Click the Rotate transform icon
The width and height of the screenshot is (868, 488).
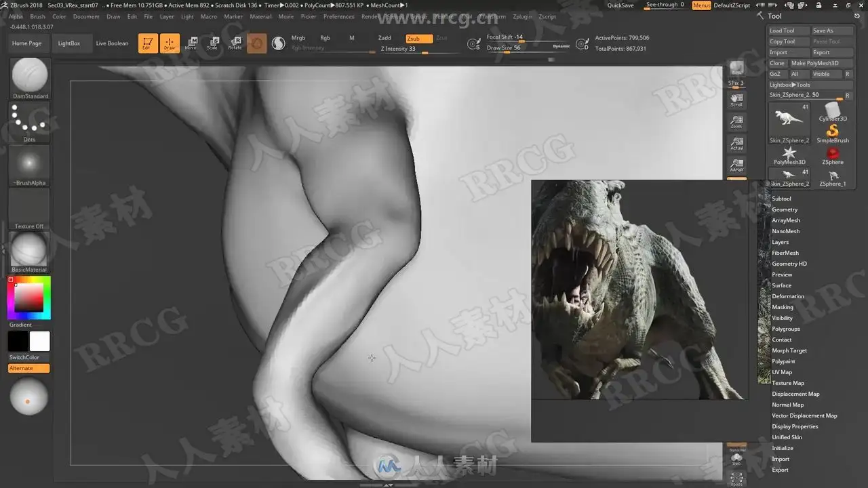[x=235, y=43]
